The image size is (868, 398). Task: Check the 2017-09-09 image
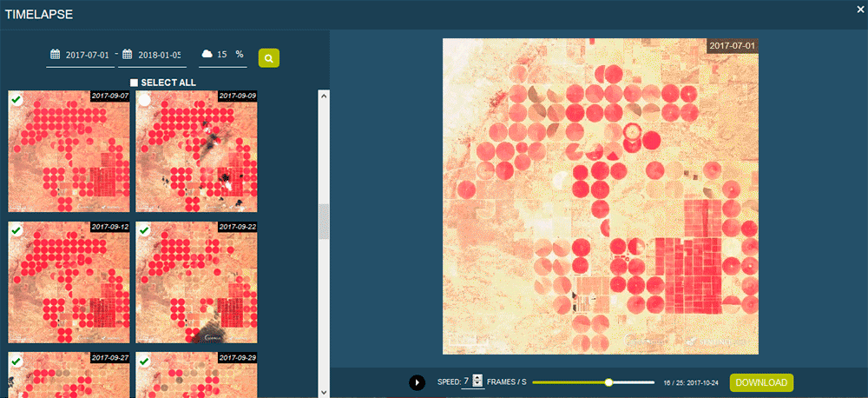(144, 100)
